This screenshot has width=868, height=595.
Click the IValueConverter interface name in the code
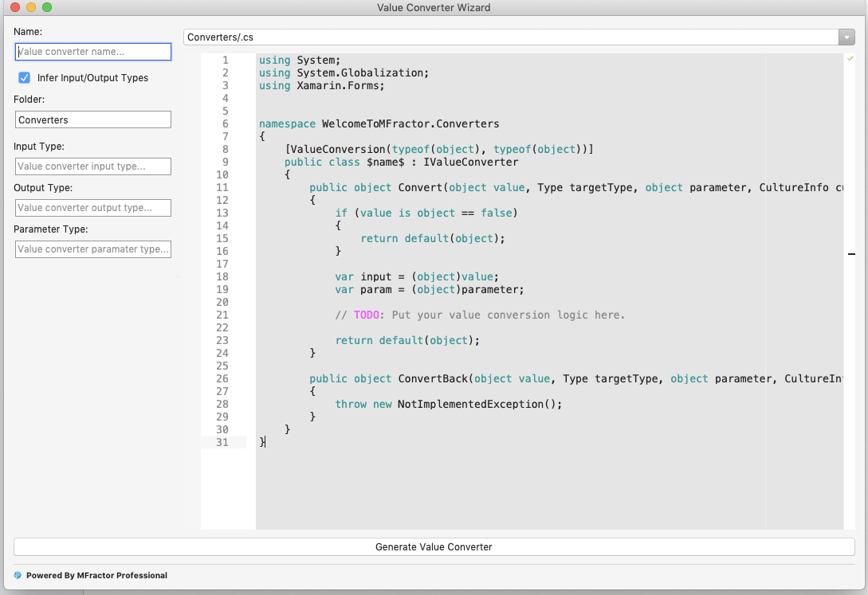472,162
